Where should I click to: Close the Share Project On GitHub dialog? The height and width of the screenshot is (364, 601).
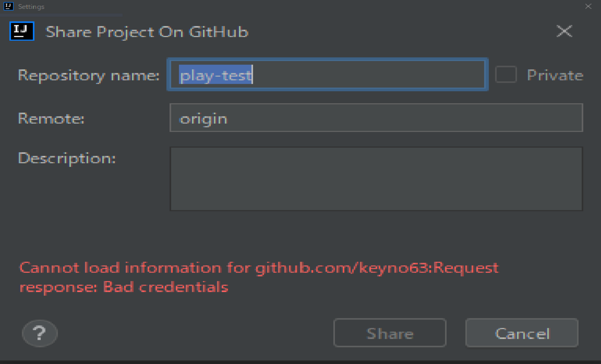click(x=564, y=31)
